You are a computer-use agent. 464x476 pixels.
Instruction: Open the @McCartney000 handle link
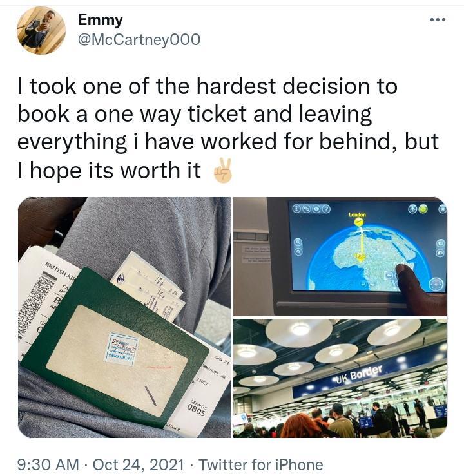139,40
